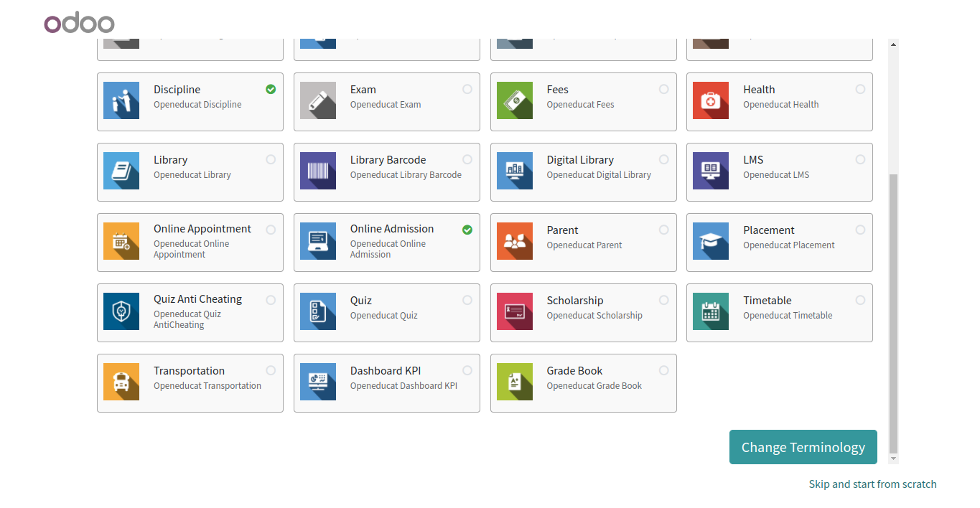980x508 pixels.
Task: Click the 'Openeducat Exam' description text
Action: click(x=386, y=105)
